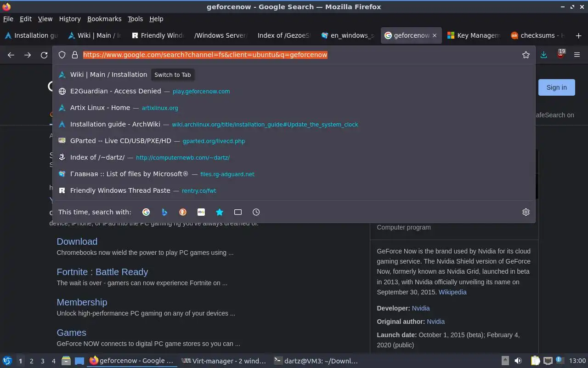The image size is (588, 368).
Task: Click the site security padlock icon
Action: click(x=75, y=55)
